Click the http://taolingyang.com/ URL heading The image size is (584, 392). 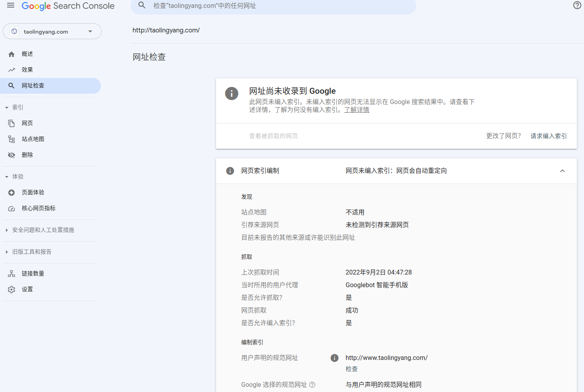point(166,30)
